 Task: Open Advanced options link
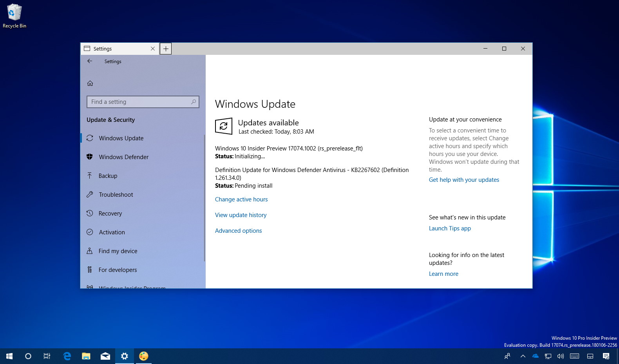(238, 231)
